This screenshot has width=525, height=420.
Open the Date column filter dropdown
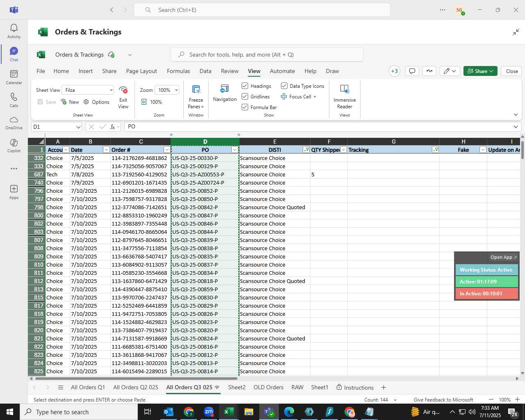coord(106,150)
